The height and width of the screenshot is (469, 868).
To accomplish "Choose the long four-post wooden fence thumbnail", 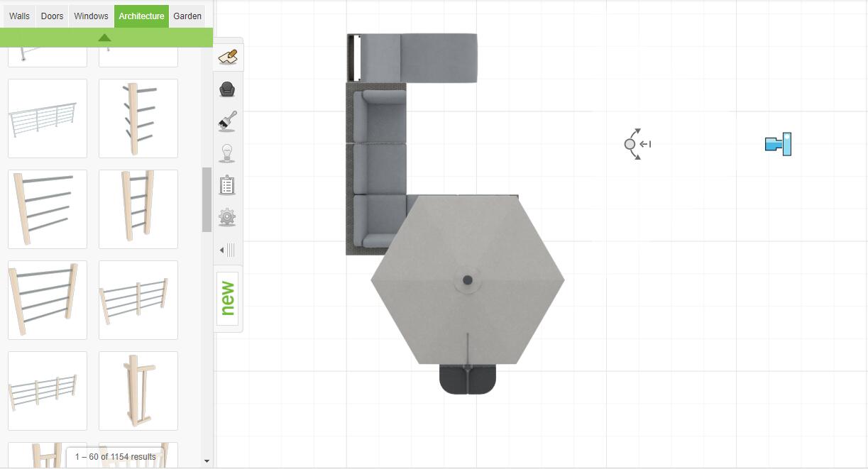I will pyautogui.click(x=48, y=391).
